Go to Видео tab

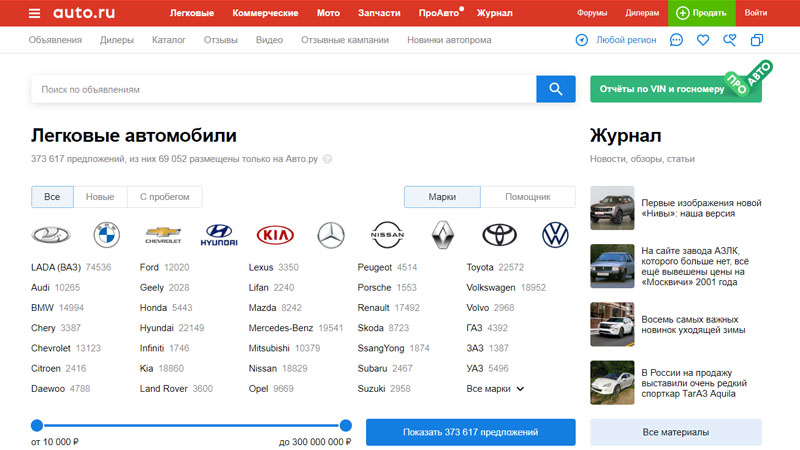[269, 40]
